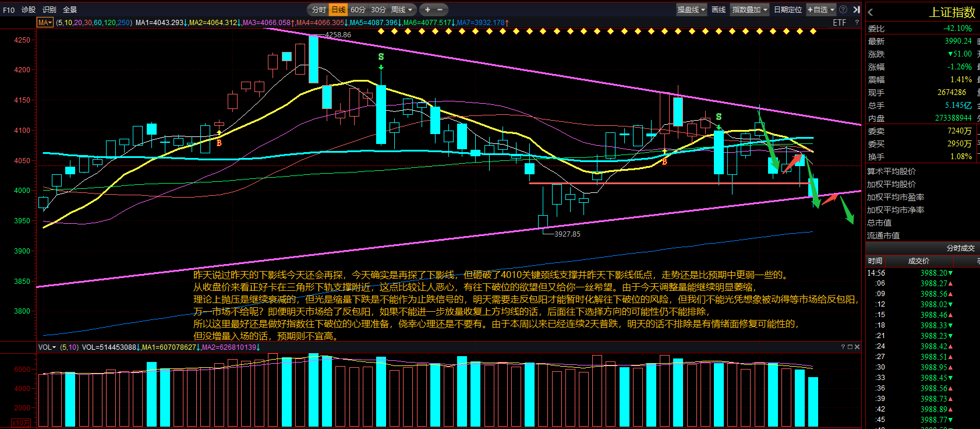
Task: Click the 4250 price axis label
Action: (x=22, y=40)
